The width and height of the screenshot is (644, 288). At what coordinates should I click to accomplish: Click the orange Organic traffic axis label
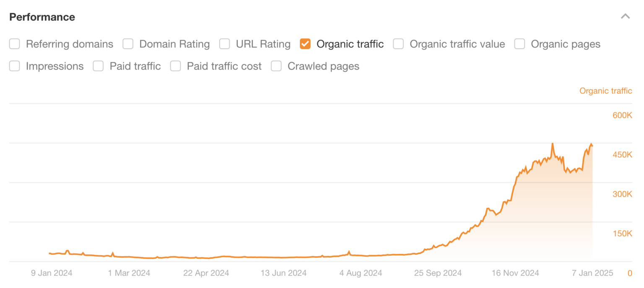coord(605,91)
